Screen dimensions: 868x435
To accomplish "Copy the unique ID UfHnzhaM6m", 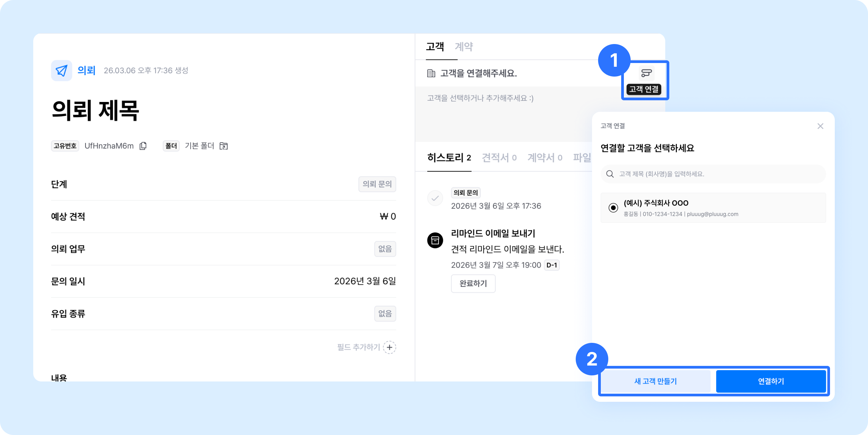I will click(143, 146).
